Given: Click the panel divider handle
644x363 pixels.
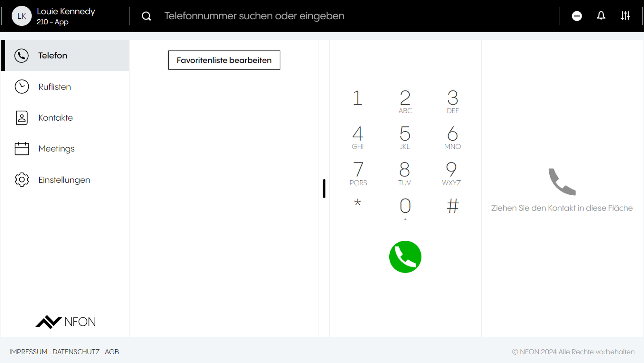Looking at the screenshot, I should [x=324, y=189].
